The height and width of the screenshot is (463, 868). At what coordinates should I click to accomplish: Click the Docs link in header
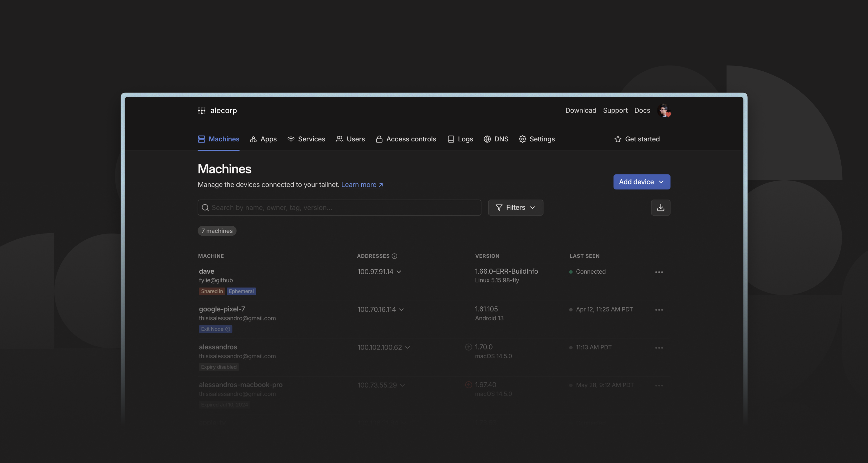tap(642, 110)
